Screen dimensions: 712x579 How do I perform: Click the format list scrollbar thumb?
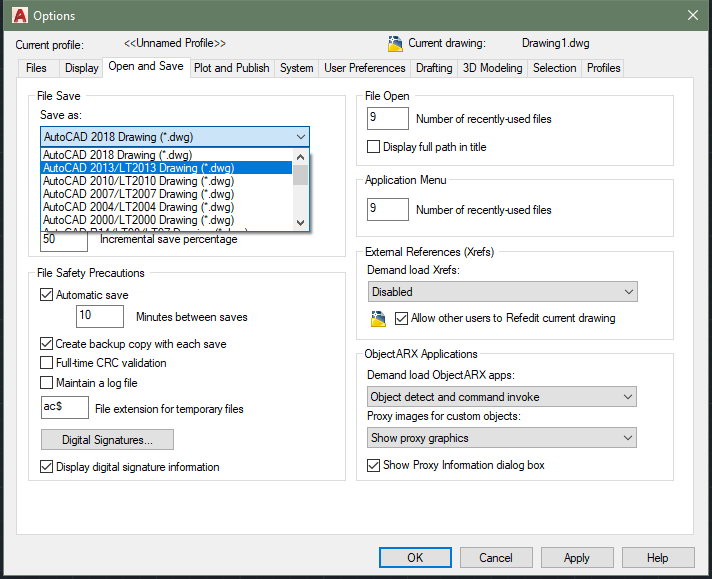point(300,175)
